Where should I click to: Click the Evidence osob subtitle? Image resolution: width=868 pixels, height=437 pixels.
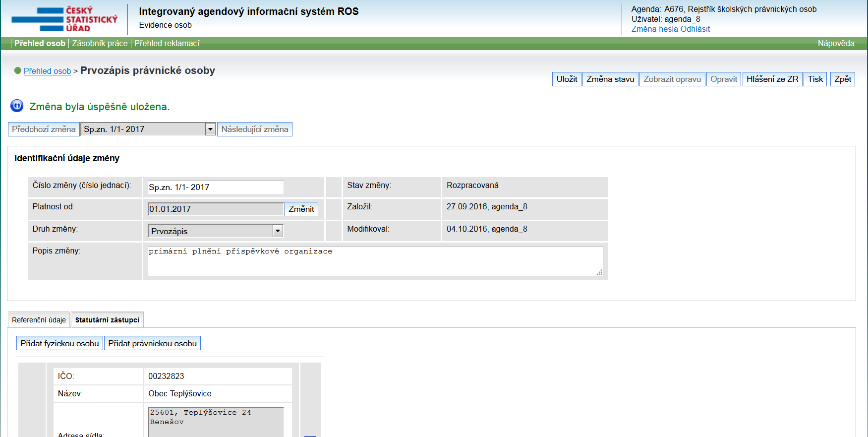165,25
